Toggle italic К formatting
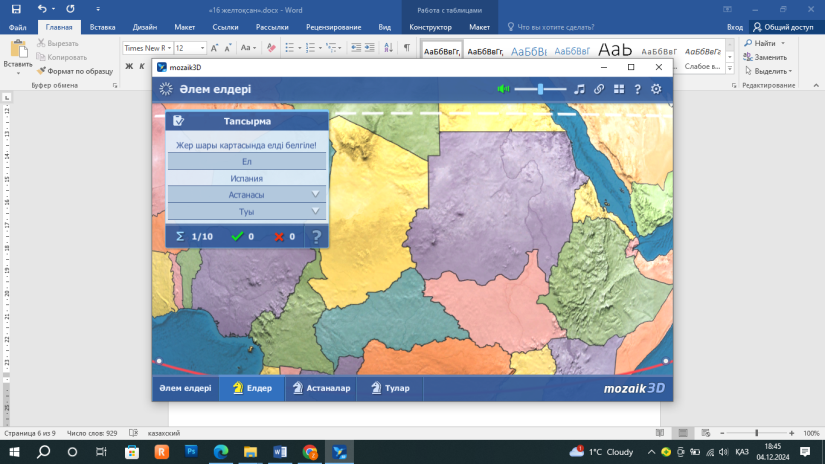The width and height of the screenshot is (825, 464). coord(142,66)
